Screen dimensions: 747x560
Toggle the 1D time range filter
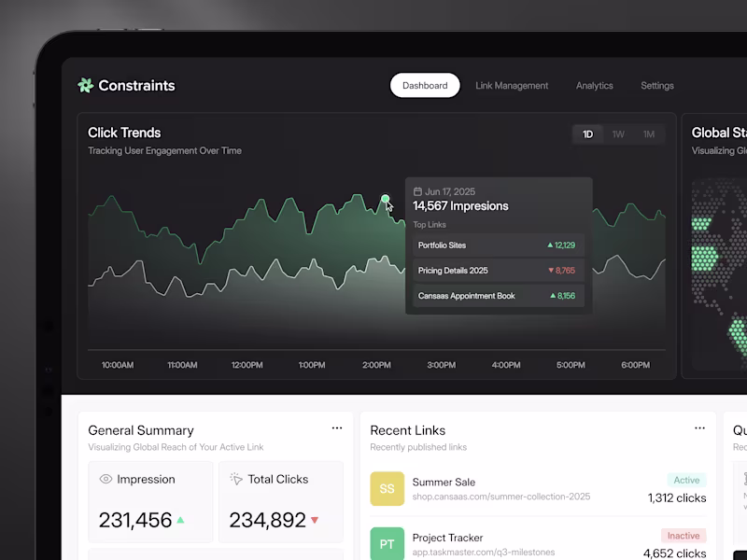(588, 133)
